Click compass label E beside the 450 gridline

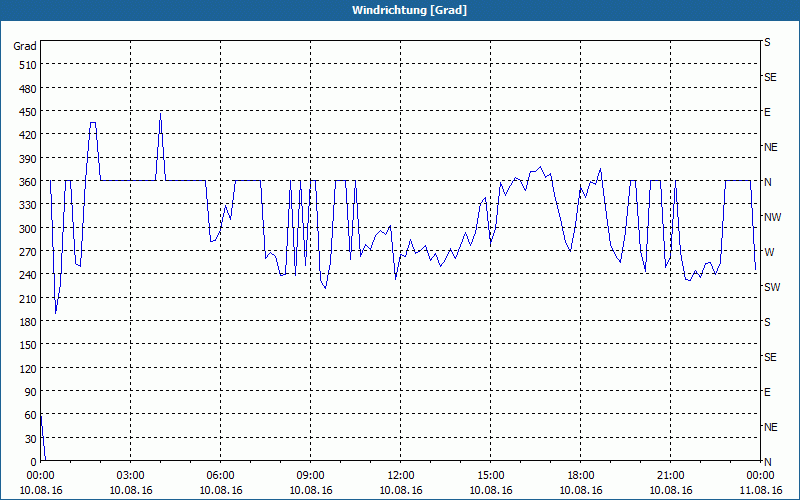coord(767,112)
